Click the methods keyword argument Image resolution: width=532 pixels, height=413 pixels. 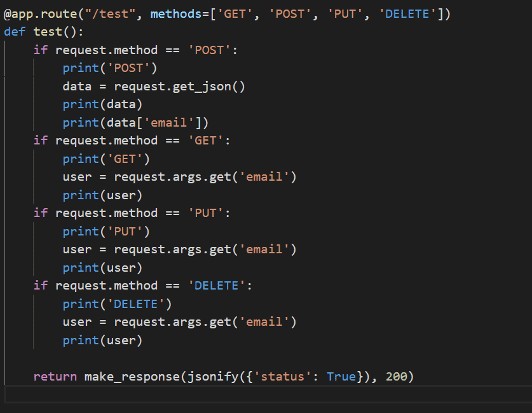[x=176, y=14]
